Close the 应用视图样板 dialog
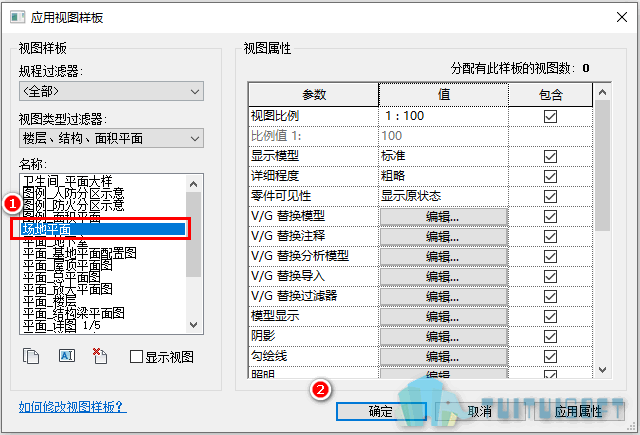 622,17
